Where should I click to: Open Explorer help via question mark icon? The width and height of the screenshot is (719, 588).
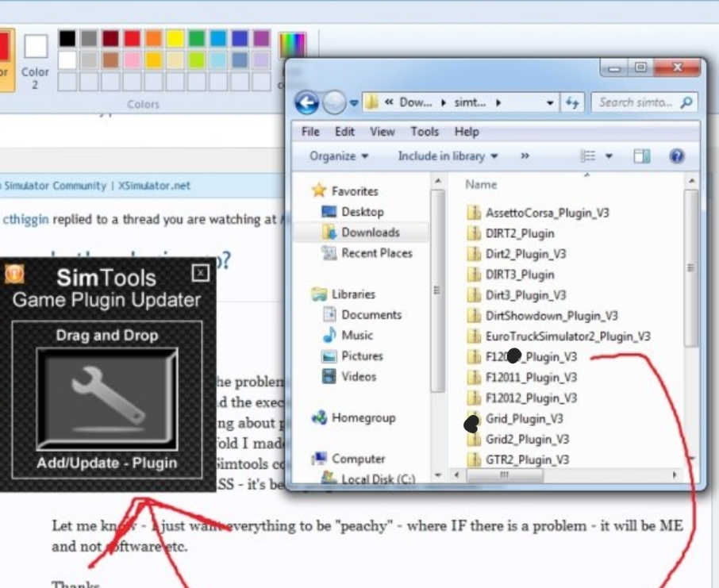[x=677, y=156]
